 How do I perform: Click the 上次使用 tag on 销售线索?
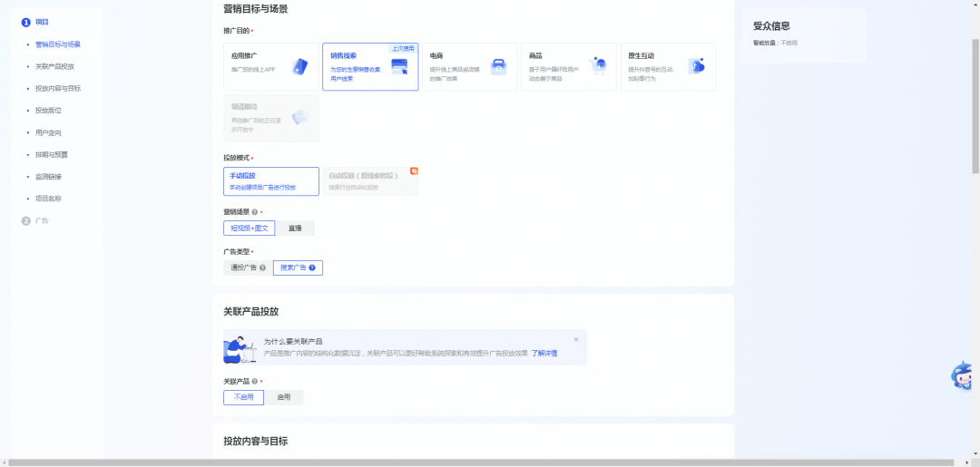[403, 48]
